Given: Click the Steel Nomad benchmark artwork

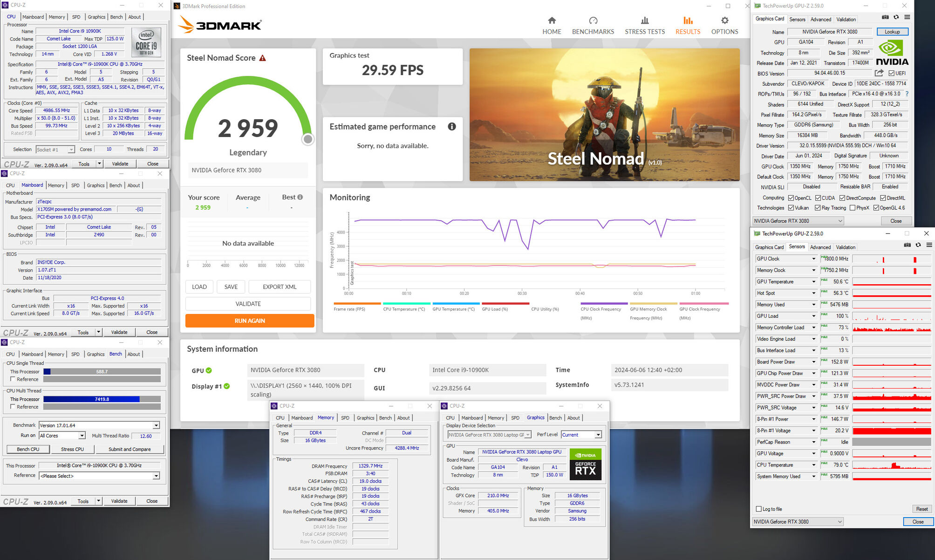Looking at the screenshot, I should pos(604,115).
